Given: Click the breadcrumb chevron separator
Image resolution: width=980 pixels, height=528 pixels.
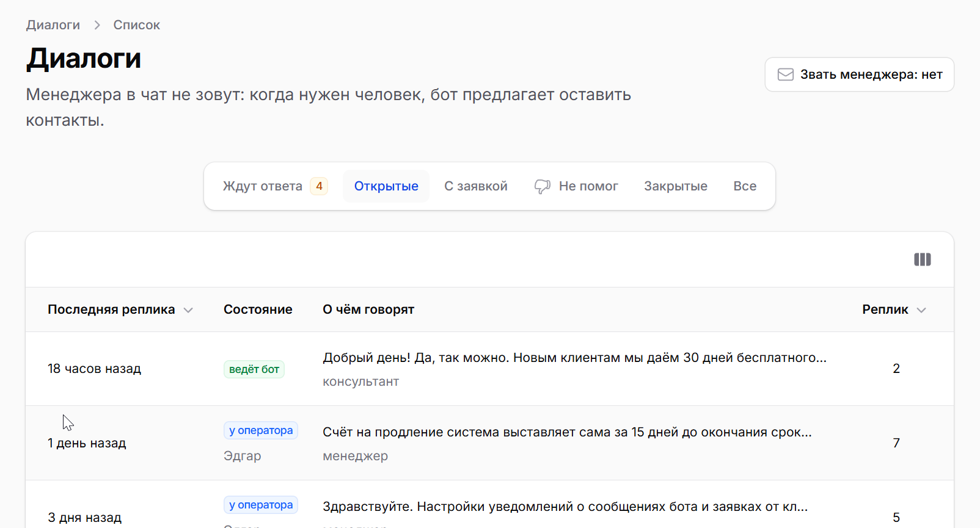Looking at the screenshot, I should [97, 25].
